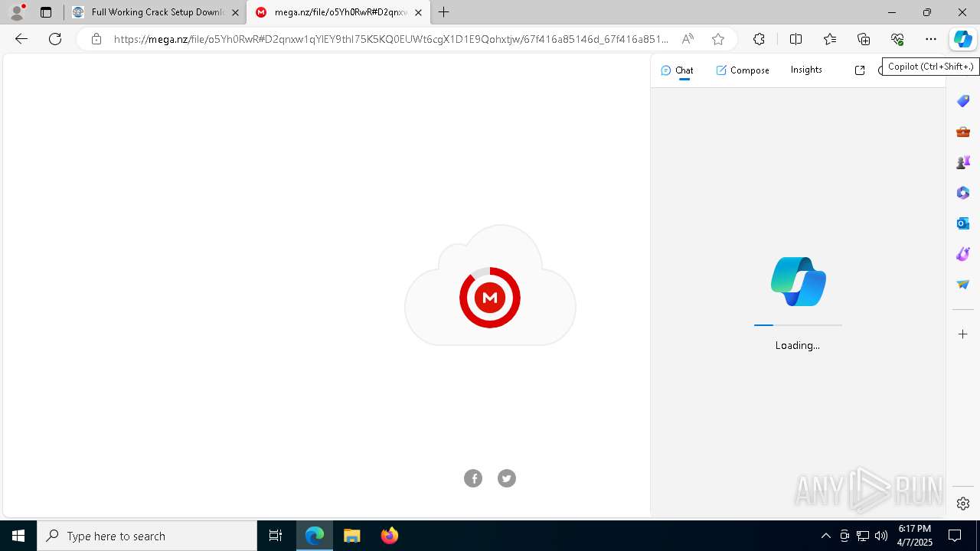Select the mega.nz file tab

[338, 12]
